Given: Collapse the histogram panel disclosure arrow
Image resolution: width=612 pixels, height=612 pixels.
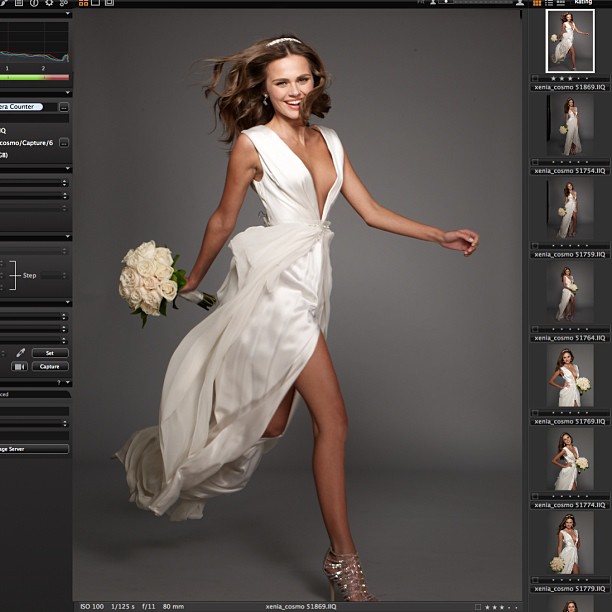Looking at the screenshot, I should tap(67, 14).
